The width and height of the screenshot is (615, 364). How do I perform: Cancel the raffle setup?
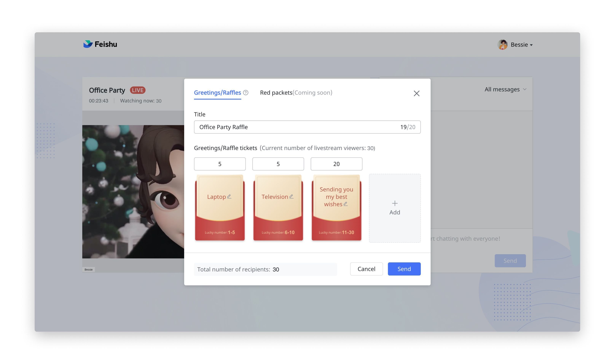coord(366,269)
